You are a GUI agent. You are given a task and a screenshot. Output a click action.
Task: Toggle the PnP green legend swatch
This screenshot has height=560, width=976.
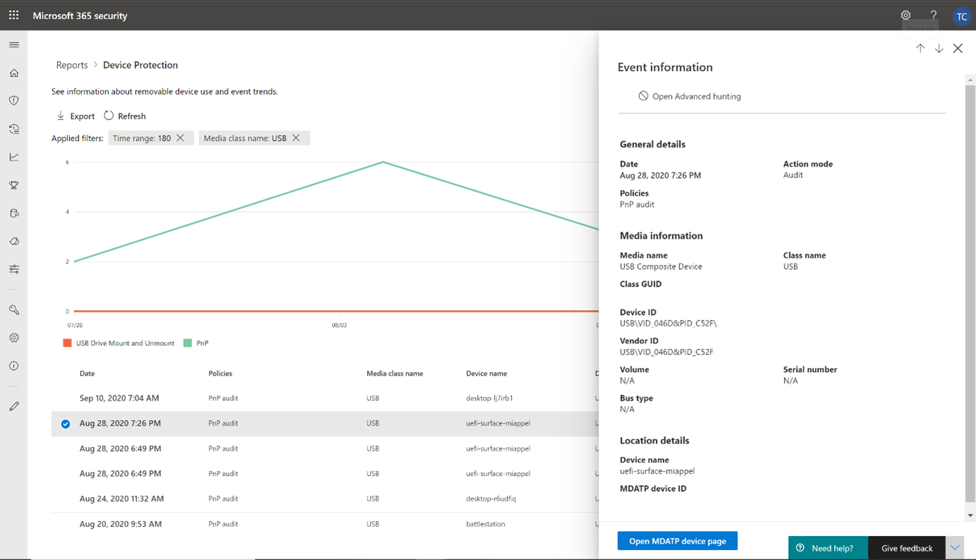188,343
